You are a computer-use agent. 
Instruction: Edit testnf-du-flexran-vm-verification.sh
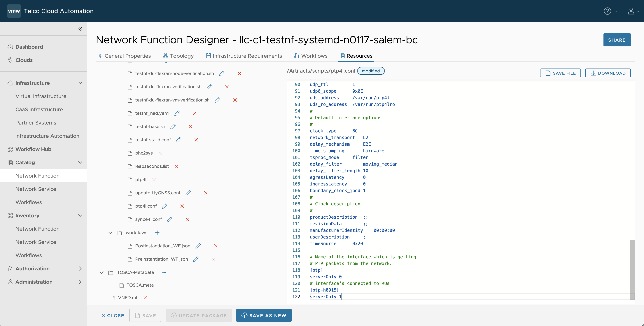(x=217, y=100)
